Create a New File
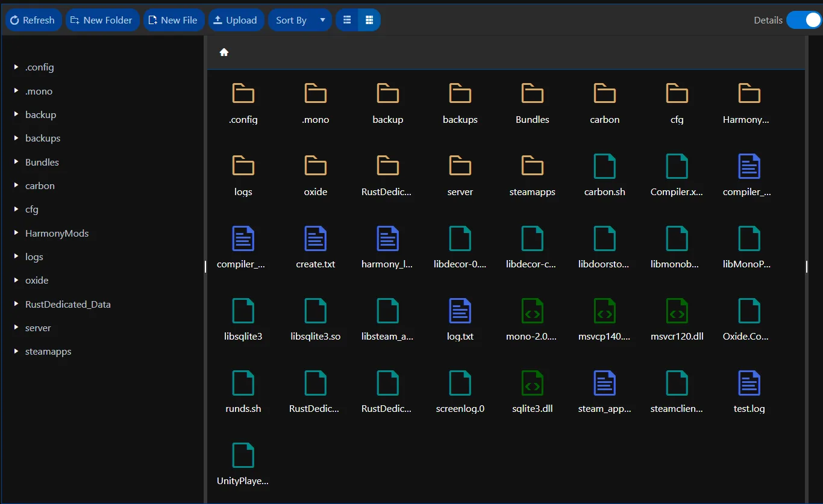The height and width of the screenshot is (504, 823). [x=174, y=20]
